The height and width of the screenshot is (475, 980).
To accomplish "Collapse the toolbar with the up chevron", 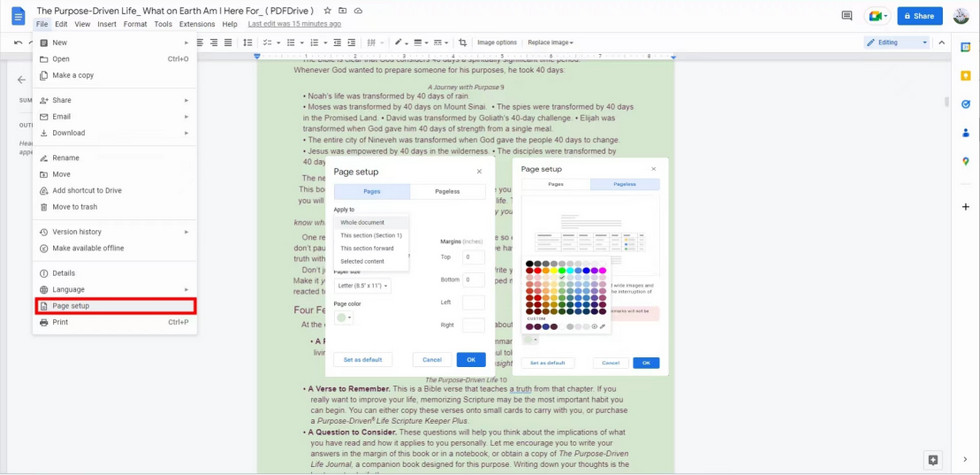I will point(942,42).
